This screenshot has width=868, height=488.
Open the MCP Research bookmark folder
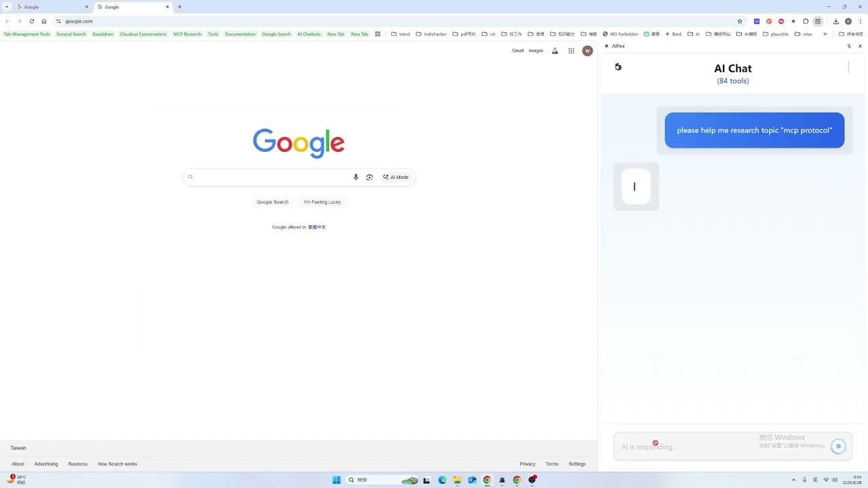click(x=187, y=34)
